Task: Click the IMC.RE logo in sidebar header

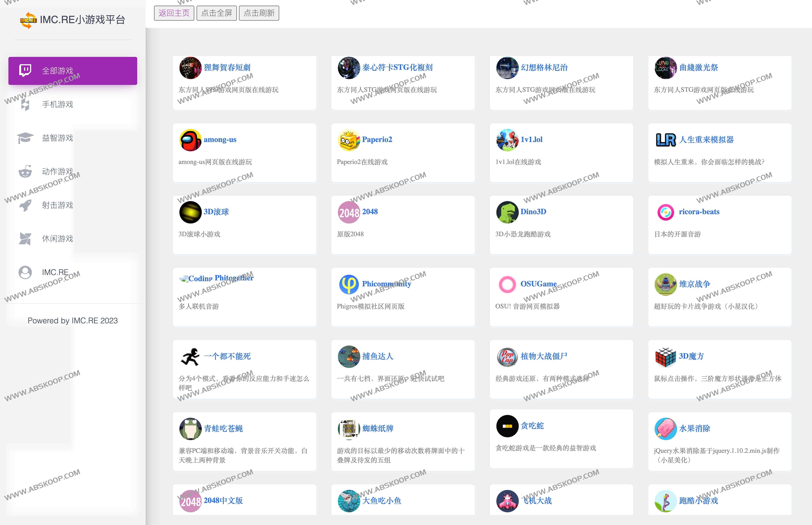Action: pos(28,20)
